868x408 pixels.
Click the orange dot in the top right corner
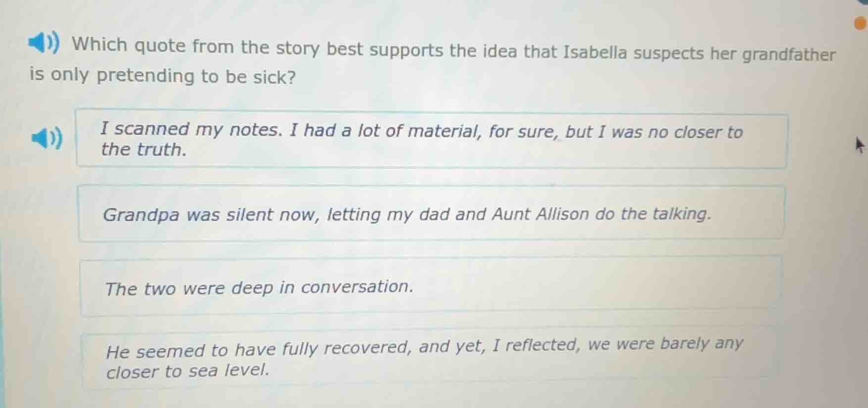pos(860,22)
